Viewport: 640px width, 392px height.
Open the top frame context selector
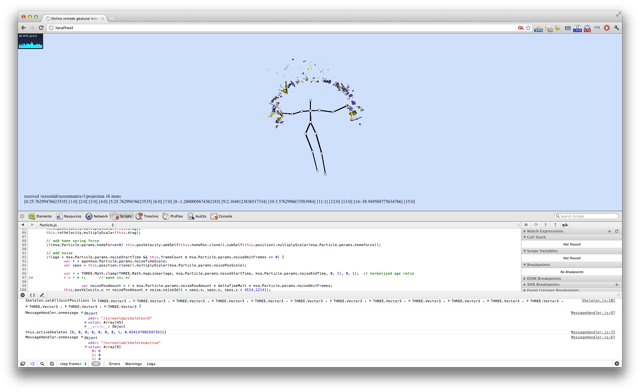coord(73,364)
